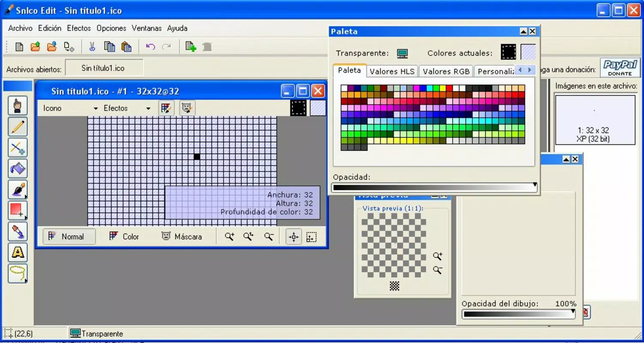The image size is (644, 343).
Task: Select the Paint Bucket fill tool
Action: tap(18, 168)
